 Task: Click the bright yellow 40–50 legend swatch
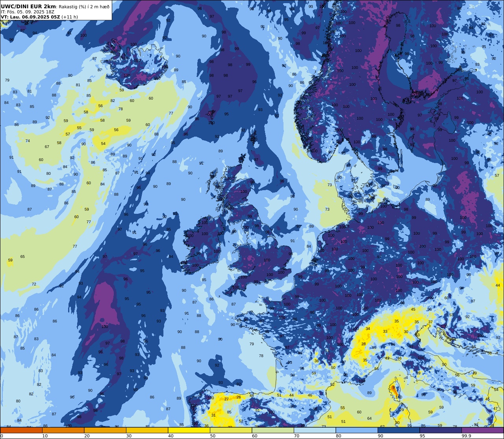pyautogui.click(x=189, y=430)
